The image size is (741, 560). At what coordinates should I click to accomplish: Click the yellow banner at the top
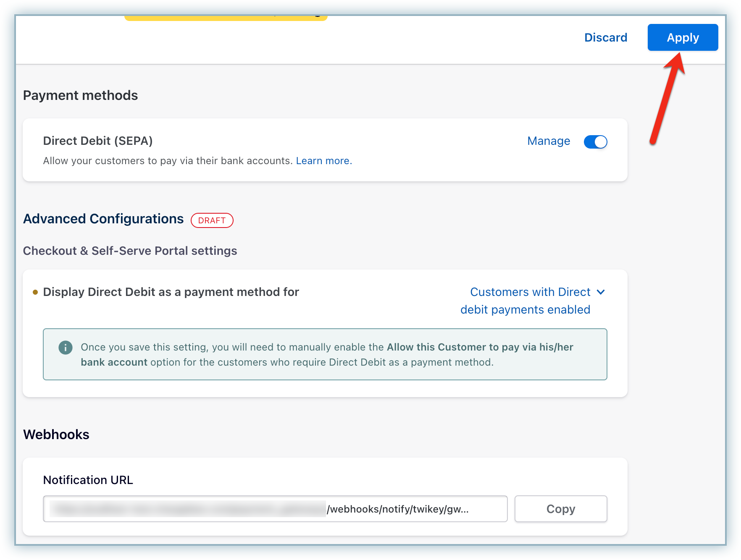(x=226, y=18)
